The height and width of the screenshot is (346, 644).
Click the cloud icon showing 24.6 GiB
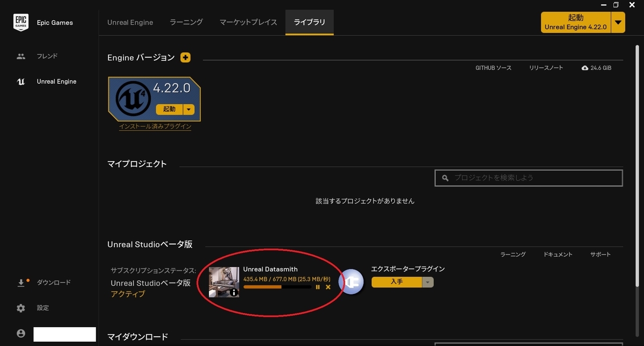click(x=584, y=68)
